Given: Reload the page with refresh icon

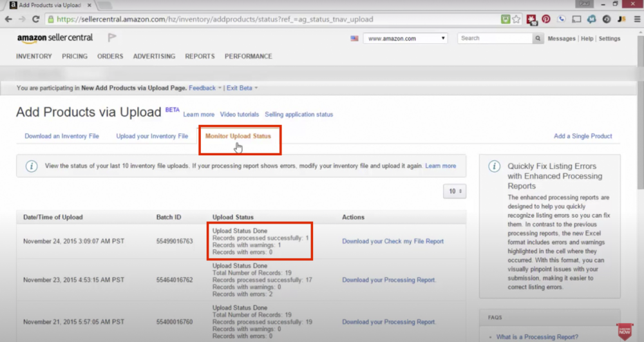Looking at the screenshot, I should (35, 19).
